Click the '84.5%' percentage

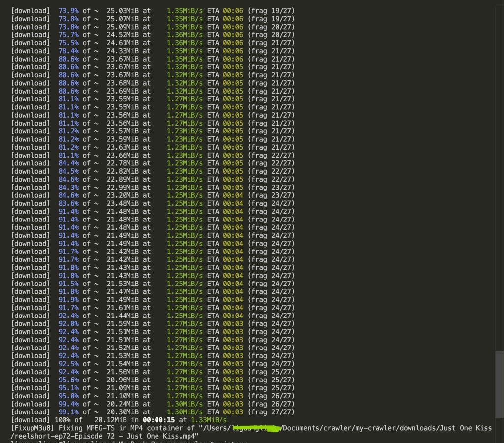68,171
